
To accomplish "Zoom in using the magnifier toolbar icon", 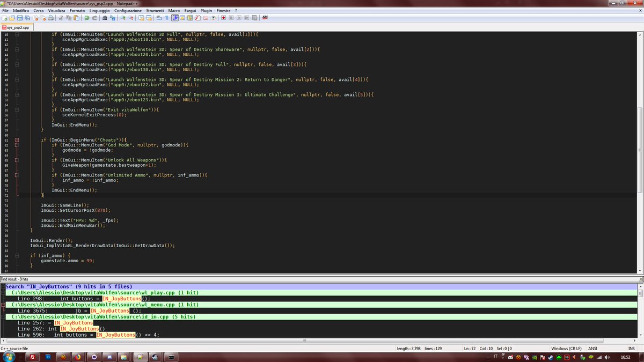I will 123,17.
